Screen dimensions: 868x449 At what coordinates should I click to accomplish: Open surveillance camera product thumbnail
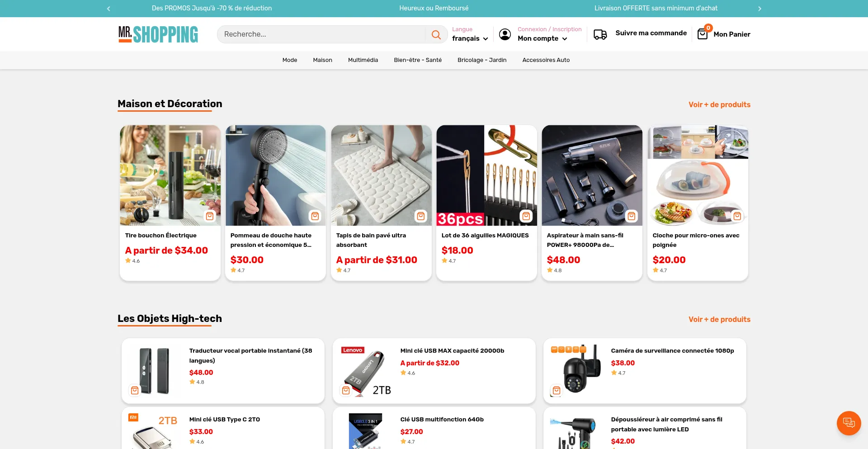click(x=576, y=371)
